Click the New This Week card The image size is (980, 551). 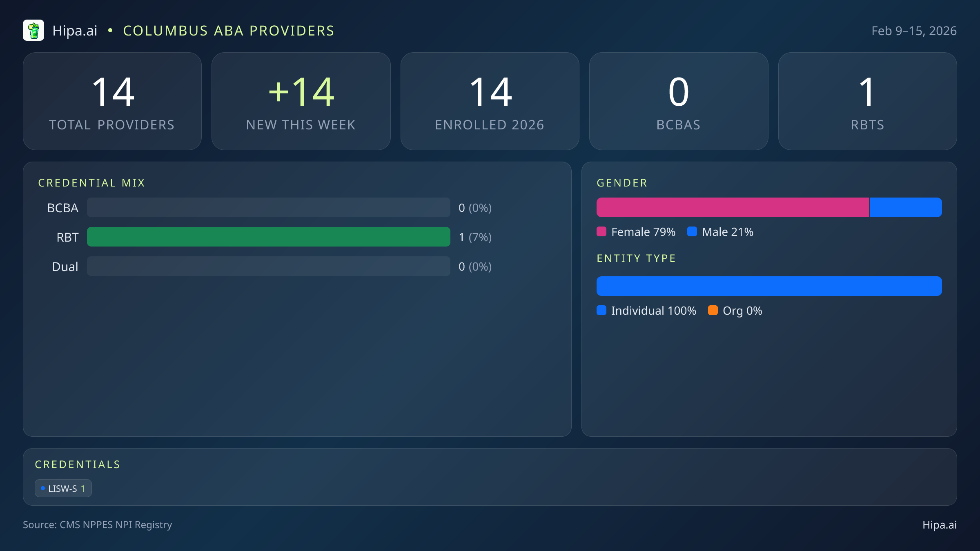point(301,100)
